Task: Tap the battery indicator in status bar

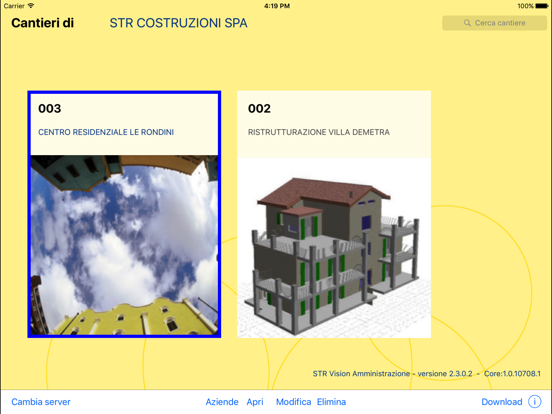Action: tap(542, 6)
